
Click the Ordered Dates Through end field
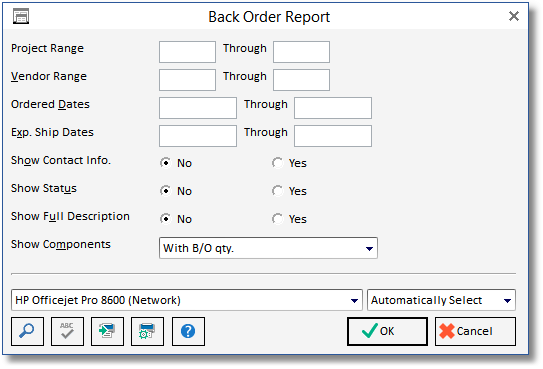(333, 108)
